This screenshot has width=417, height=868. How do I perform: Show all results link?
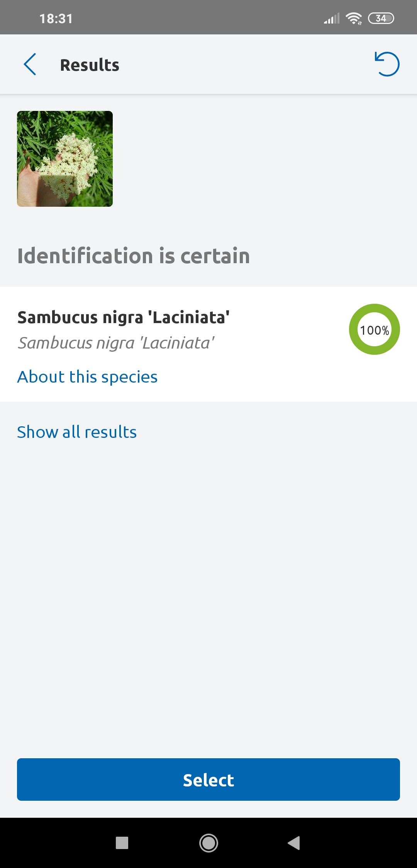click(x=77, y=432)
